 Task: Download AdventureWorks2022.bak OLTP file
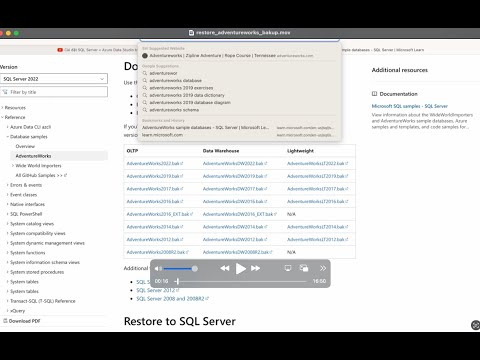click(155, 163)
